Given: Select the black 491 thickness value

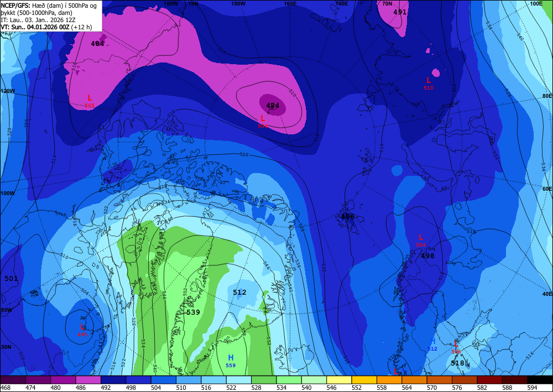Looking at the screenshot, I should tap(400, 12).
